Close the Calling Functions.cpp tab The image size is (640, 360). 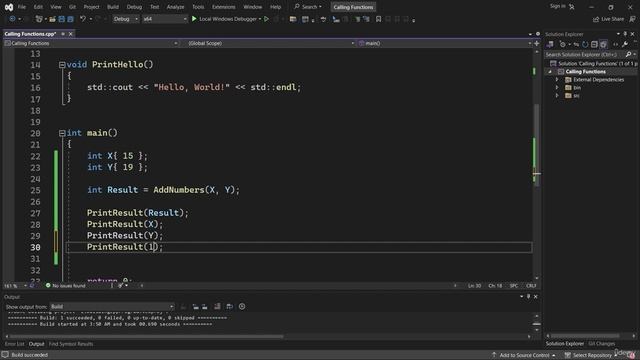pyautogui.click(x=71, y=34)
